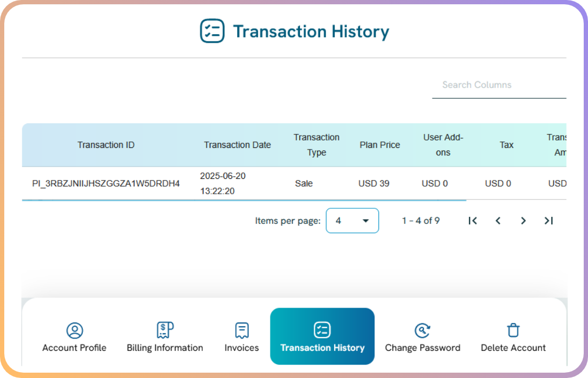Advance to the next page of transactions
Image resolution: width=588 pixels, height=378 pixels.
pos(523,220)
